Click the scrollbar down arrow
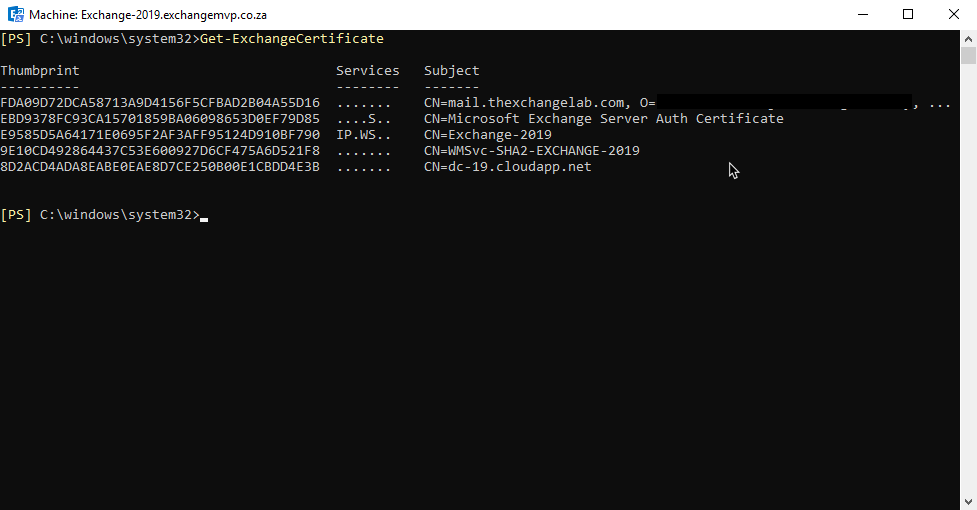Viewport: 977px width, 510px height. (968, 501)
